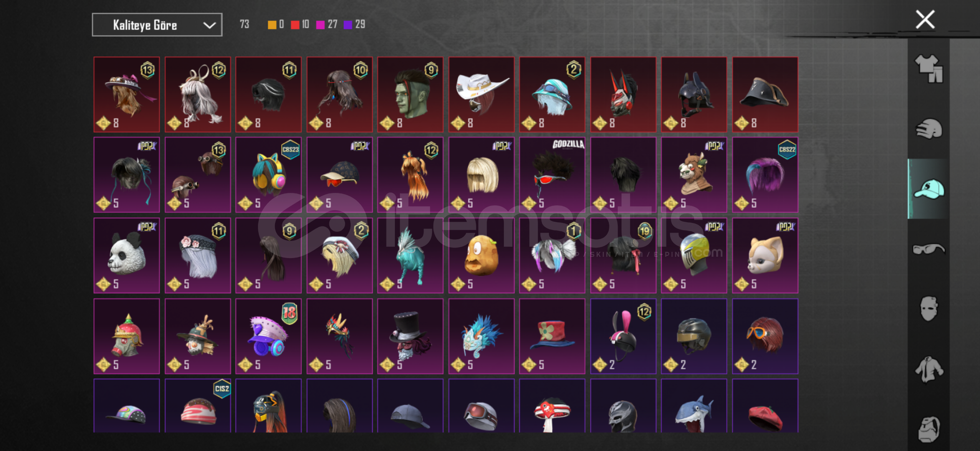Open the outfits clothing category icon
The width and height of the screenshot is (980, 451).
click(929, 69)
